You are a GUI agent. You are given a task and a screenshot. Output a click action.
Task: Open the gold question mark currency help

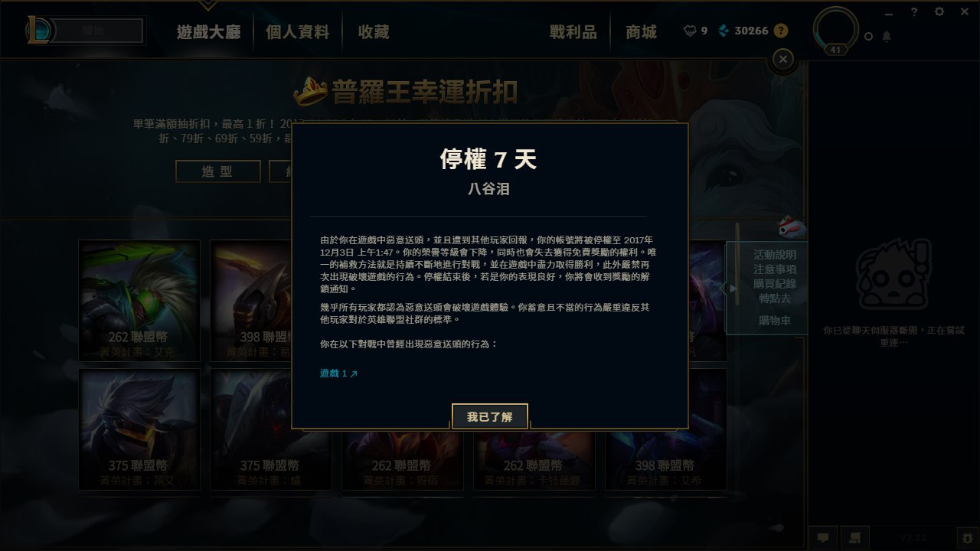[780, 31]
